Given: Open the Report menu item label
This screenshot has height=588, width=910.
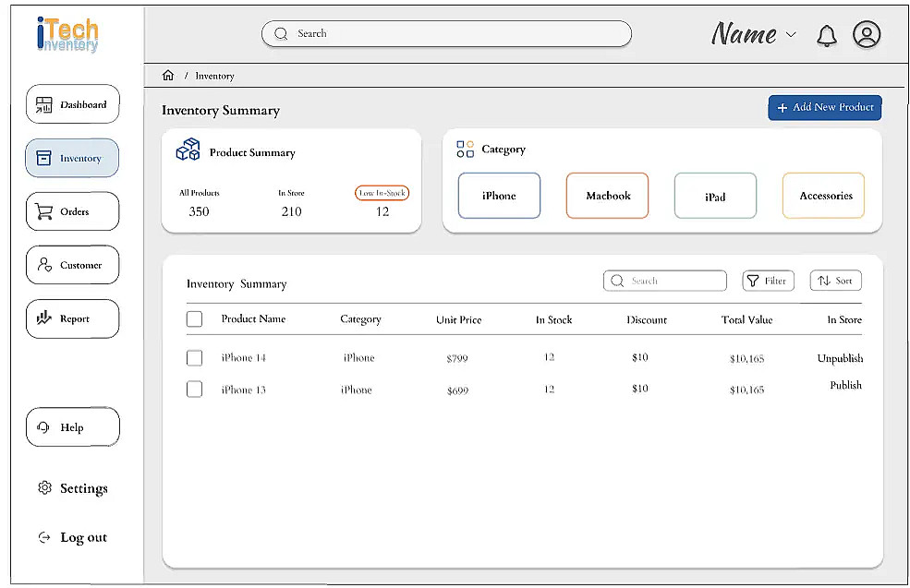Looking at the screenshot, I should point(74,318).
